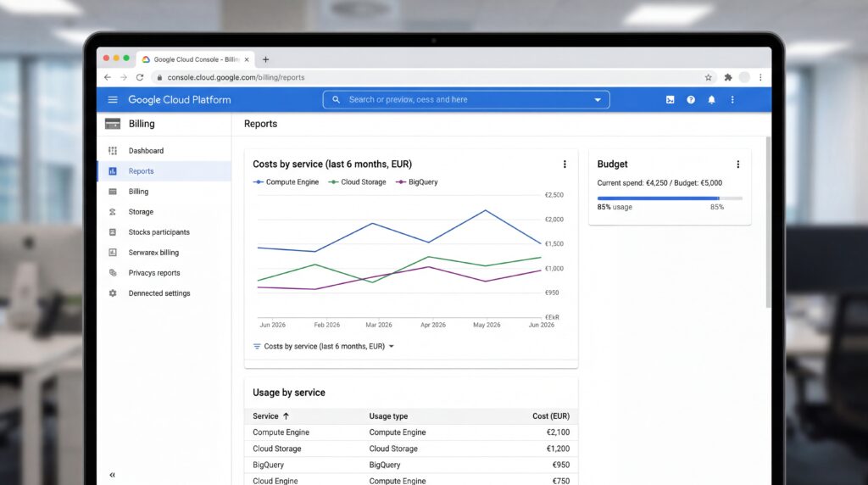Open the Budget card three-dot menu
This screenshot has height=485, width=868.
click(738, 164)
